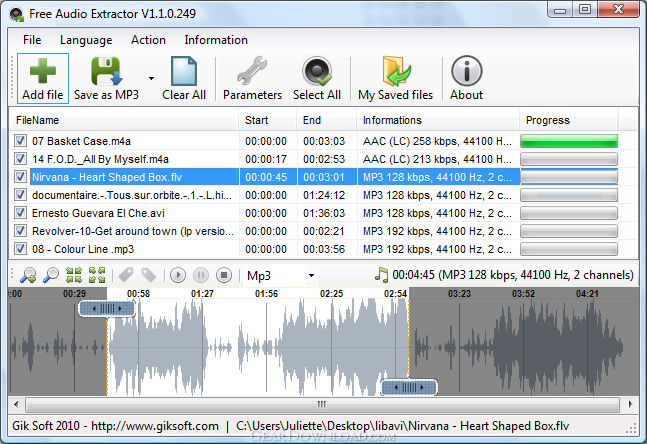Image resolution: width=647 pixels, height=444 pixels.
Task: Click the 04:21 timeline marker
Action: pos(587,293)
